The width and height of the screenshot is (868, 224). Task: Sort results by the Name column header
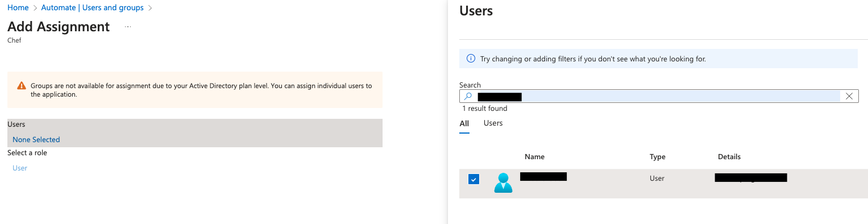(534, 157)
